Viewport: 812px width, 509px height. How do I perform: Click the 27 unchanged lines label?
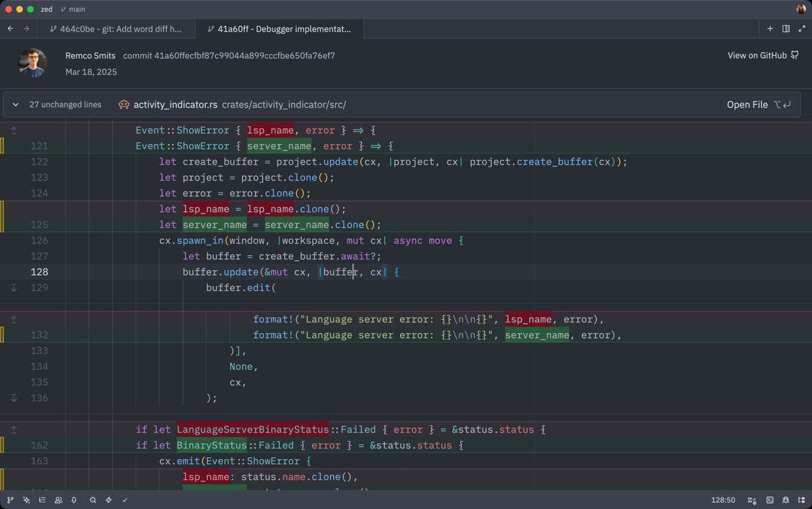pyautogui.click(x=65, y=105)
